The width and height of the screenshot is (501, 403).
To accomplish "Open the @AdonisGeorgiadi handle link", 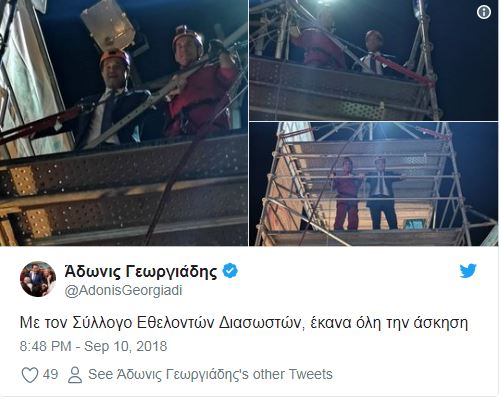I will pos(123,290).
